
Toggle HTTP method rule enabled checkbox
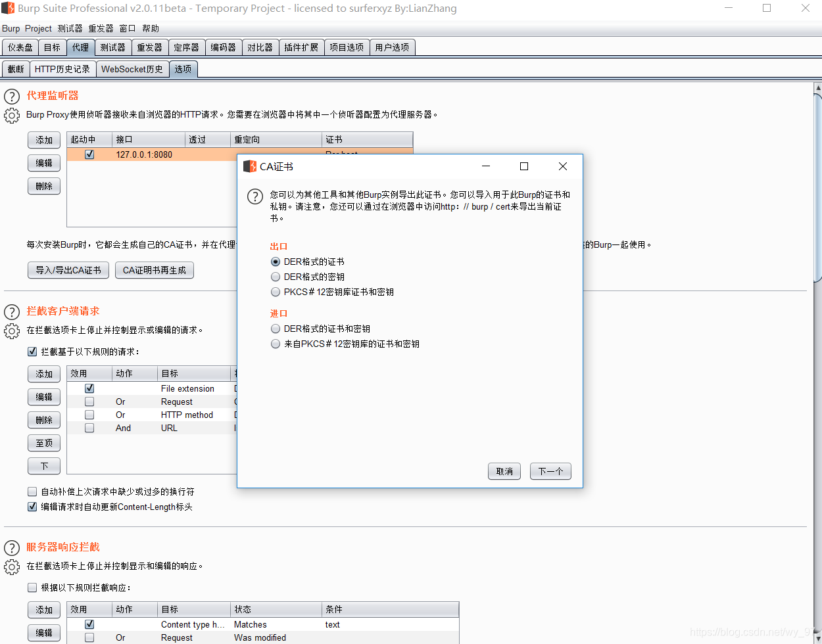tap(89, 415)
